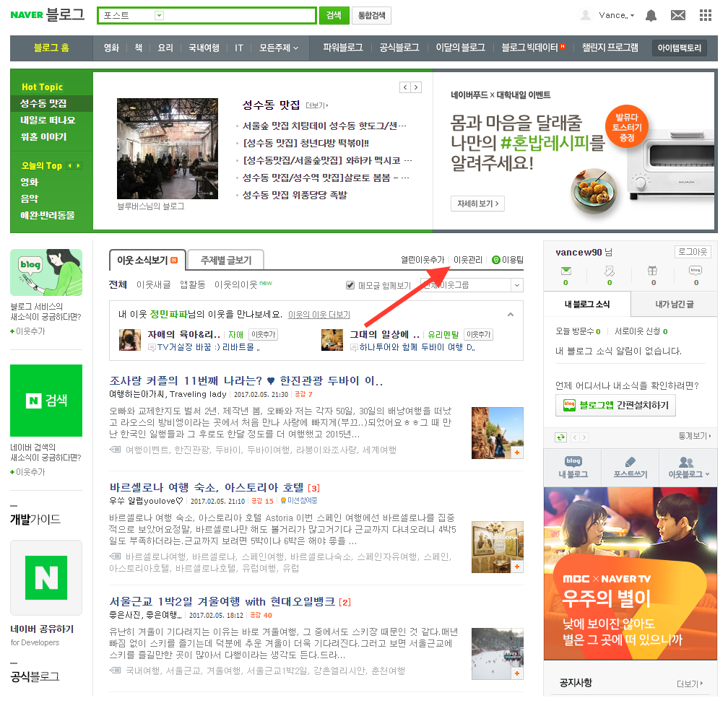Screen dimensions: 728x703
Task: Select the 이웃의이웃 filter
Action: (235, 284)
